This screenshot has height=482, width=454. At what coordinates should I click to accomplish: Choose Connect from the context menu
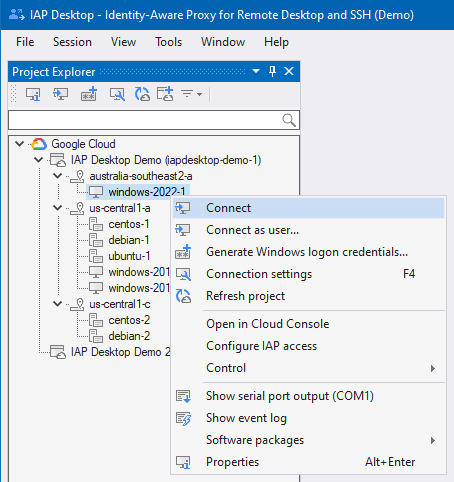[x=308, y=208]
